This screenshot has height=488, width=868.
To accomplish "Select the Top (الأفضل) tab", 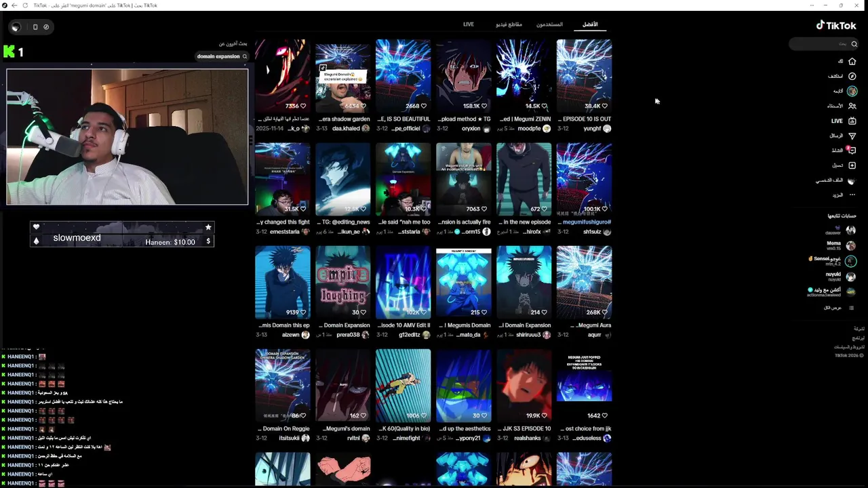I will (x=591, y=24).
